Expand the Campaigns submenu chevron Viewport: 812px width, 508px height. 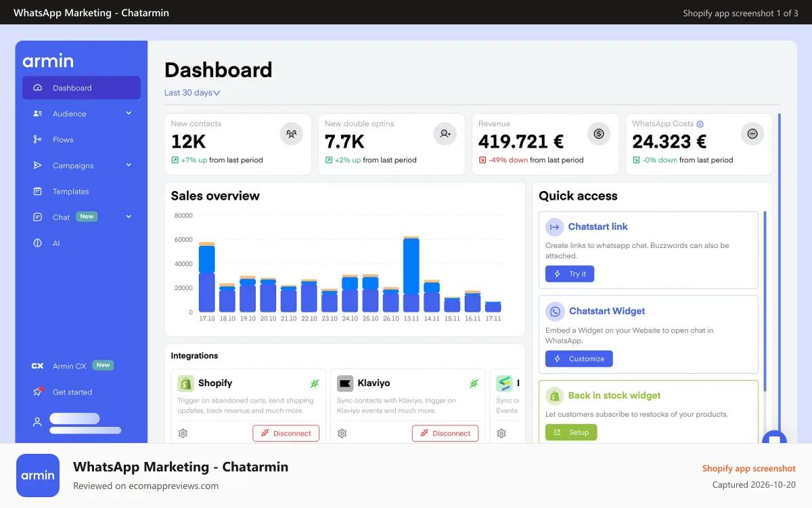click(129, 165)
